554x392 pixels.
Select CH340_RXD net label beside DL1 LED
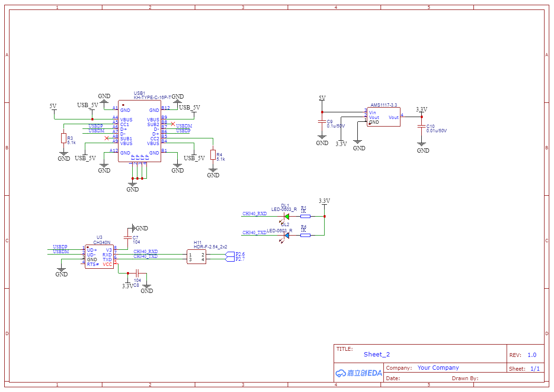254,213
